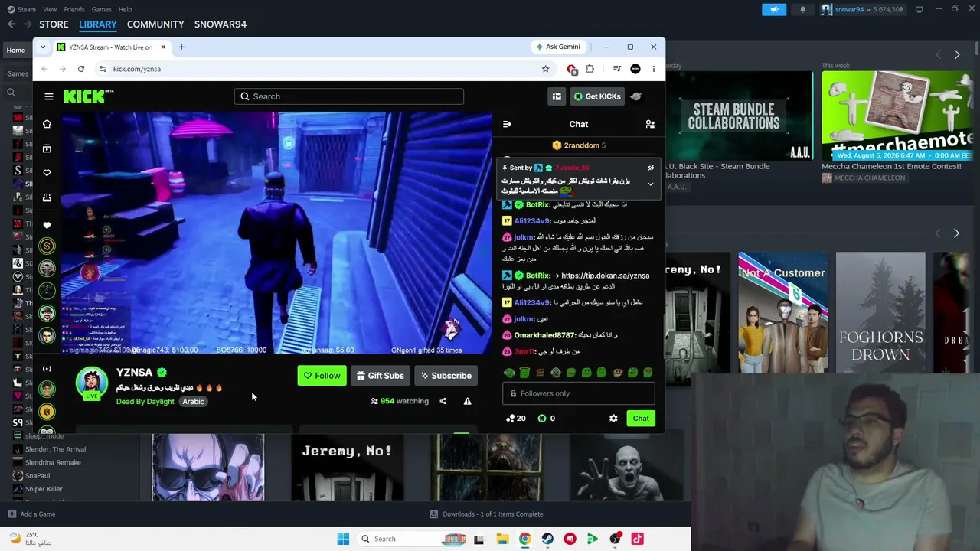Open tip.dokan.sa/yznsa link in chat
980x551 pixels.
click(605, 275)
